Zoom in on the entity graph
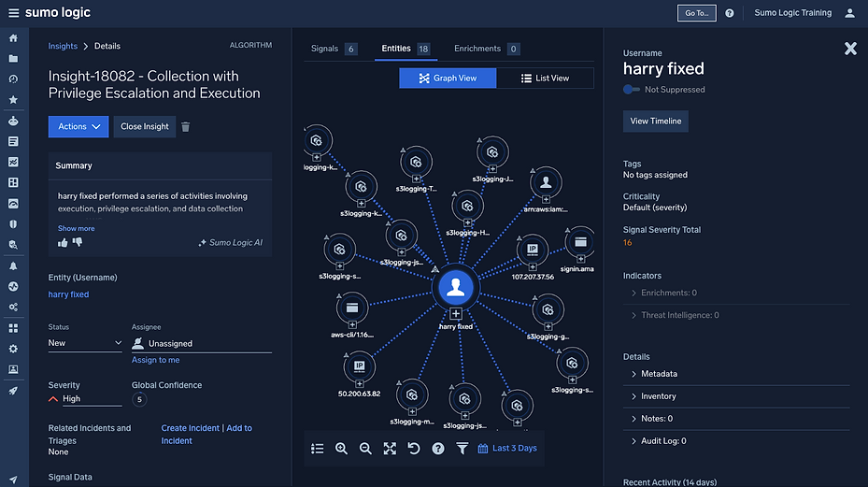Image resolution: width=868 pixels, height=487 pixels. tap(342, 449)
